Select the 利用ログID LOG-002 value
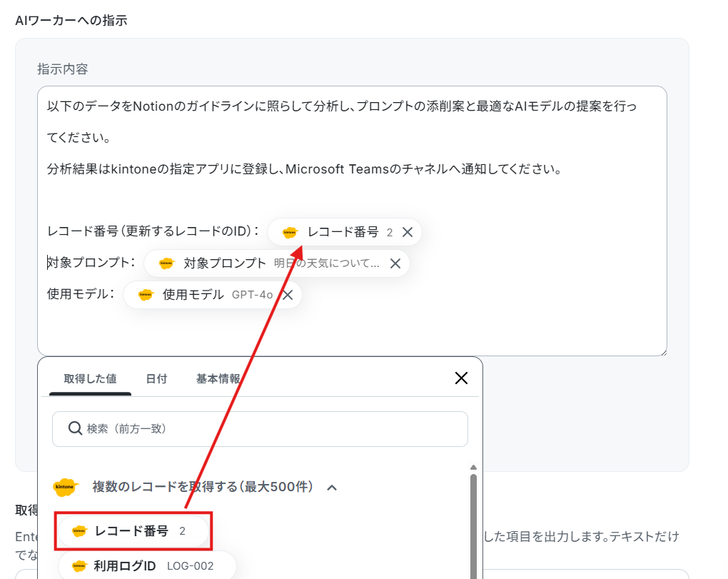728x579 pixels. [147, 566]
